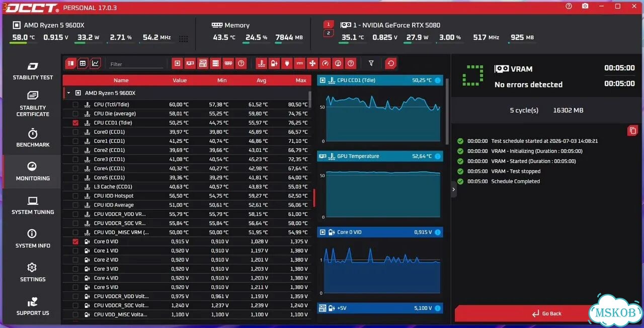
Task: Check the CPU (Tctl/Tdie) row checkbox
Action: click(75, 105)
